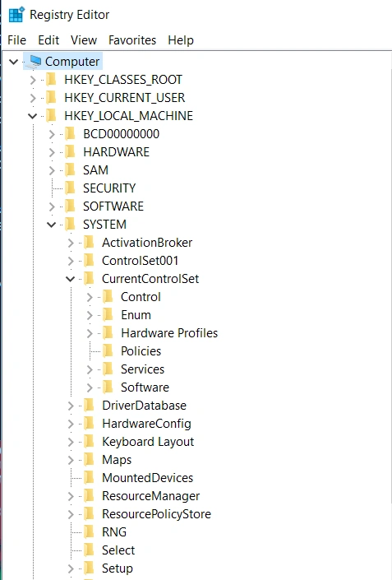
Task: Click the RNG folder icon
Action: point(89,532)
